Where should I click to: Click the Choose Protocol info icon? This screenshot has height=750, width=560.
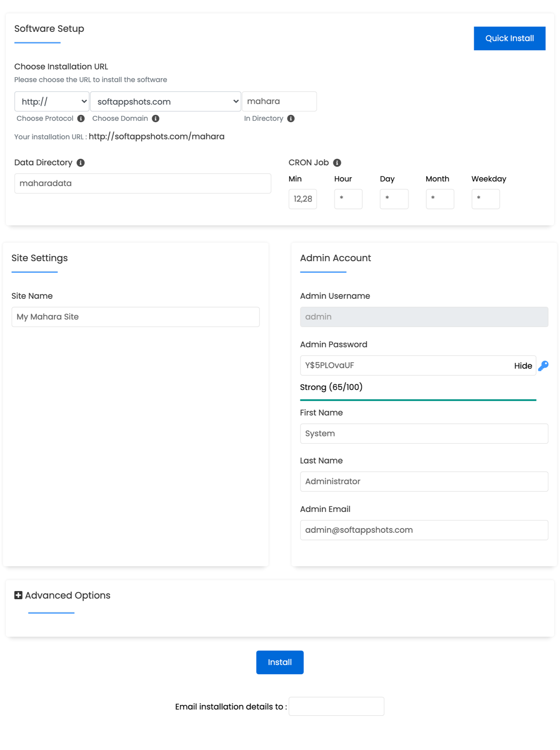81,118
